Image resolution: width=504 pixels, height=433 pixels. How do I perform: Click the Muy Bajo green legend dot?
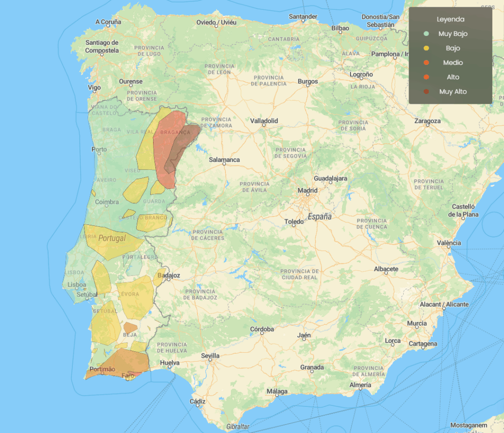coord(426,34)
